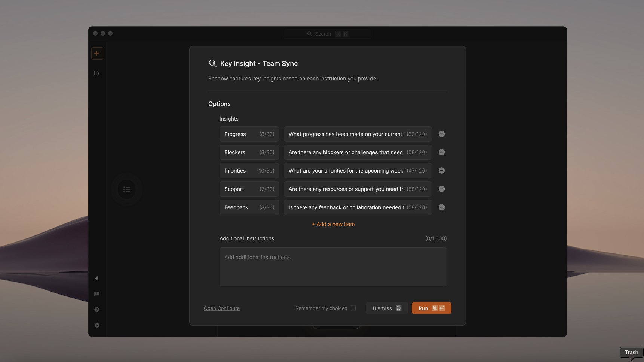Image resolution: width=644 pixels, height=362 pixels.
Task: Open the help question mark icon
Action: tap(97, 310)
